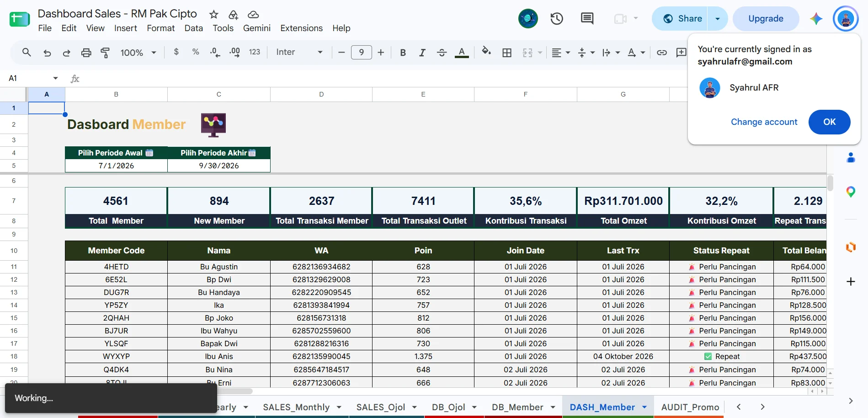Open the search the menus magnifier
This screenshot has height=418, width=868.
click(27, 52)
